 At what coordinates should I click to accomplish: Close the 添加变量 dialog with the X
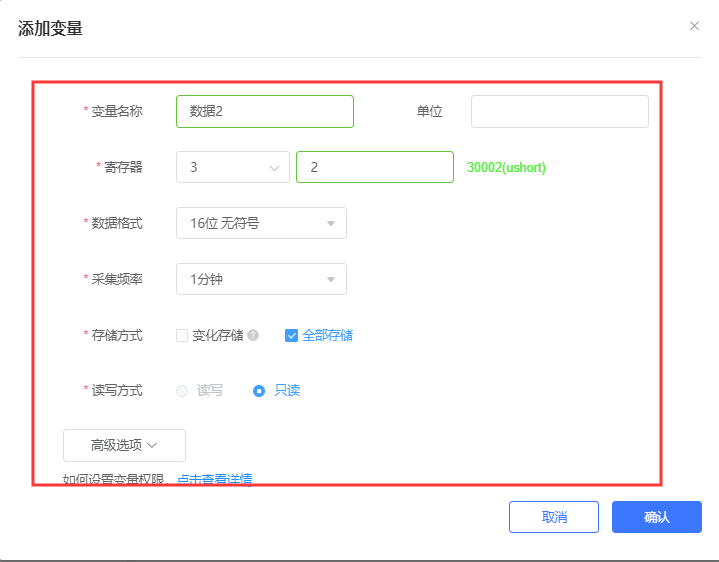point(694,26)
